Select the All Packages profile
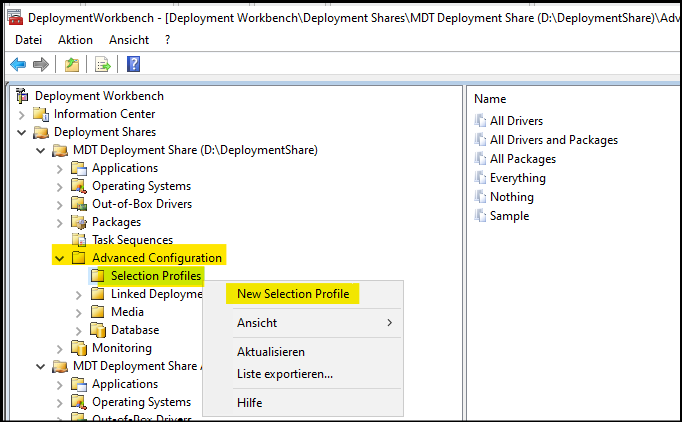Viewport: 682px width, 422px height. [523, 159]
